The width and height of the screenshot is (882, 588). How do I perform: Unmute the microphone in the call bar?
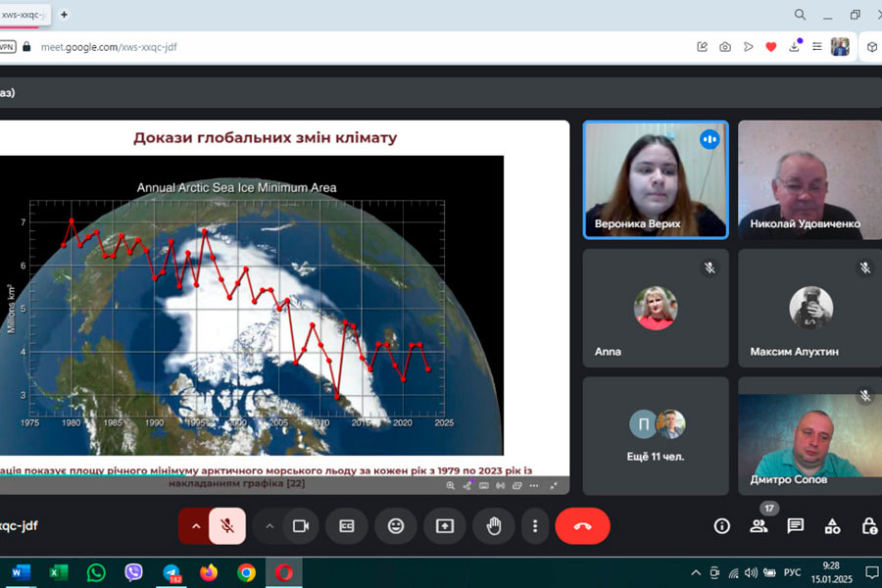227,526
